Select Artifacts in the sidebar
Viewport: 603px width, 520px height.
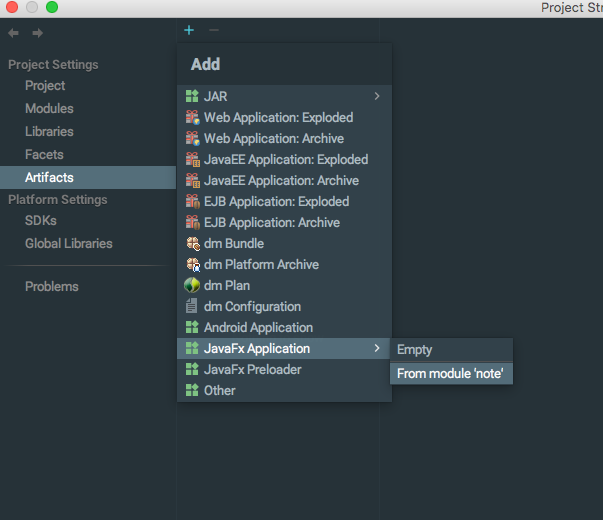coord(88,177)
